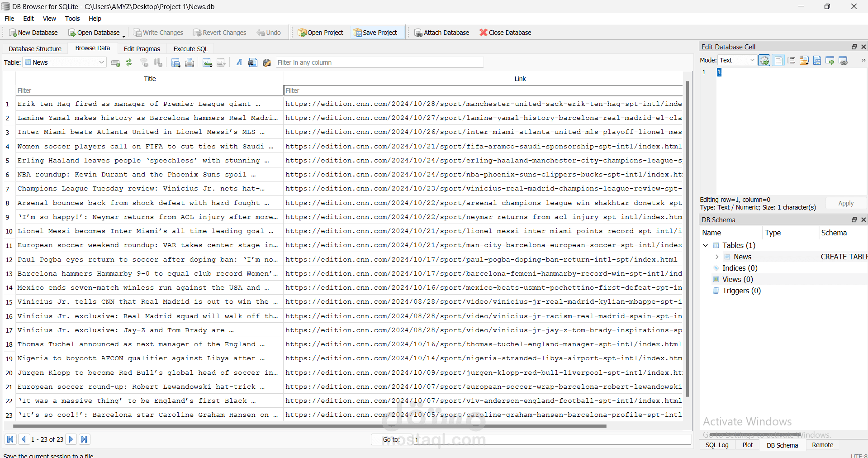868x458 pixels.
Task: Click the horizontal scrollbar of the data table
Action: pyautogui.click(x=310, y=426)
